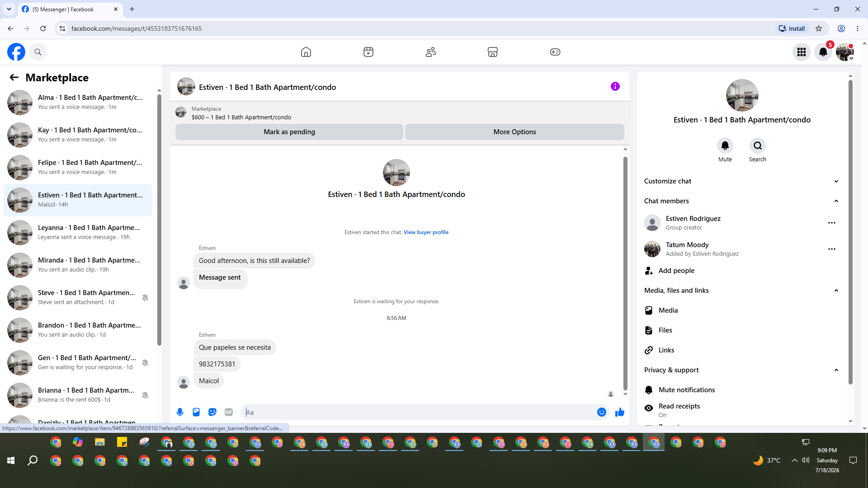Open the Miranda apartment conversation

(78, 265)
